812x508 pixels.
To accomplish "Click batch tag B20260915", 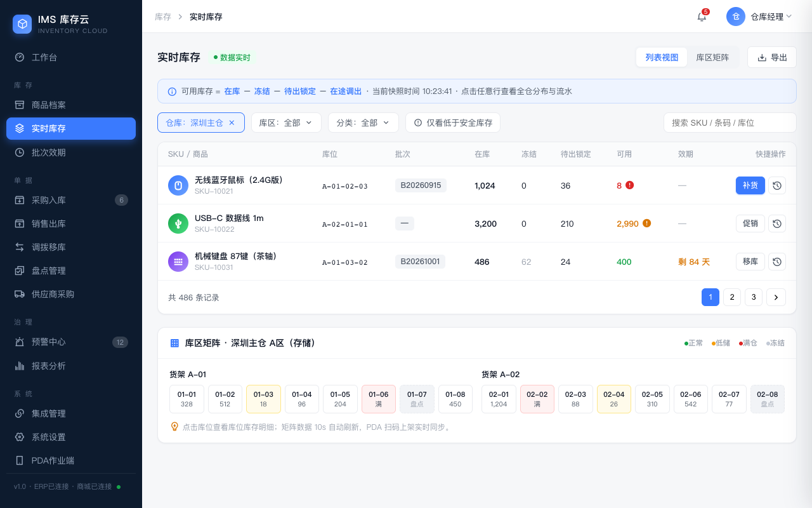I will [x=421, y=185].
